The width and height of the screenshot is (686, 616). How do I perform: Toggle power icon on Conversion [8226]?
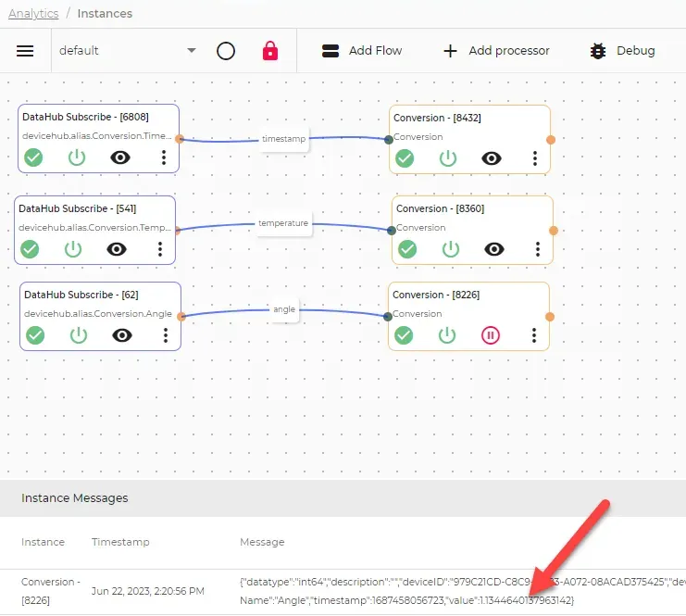point(447,335)
